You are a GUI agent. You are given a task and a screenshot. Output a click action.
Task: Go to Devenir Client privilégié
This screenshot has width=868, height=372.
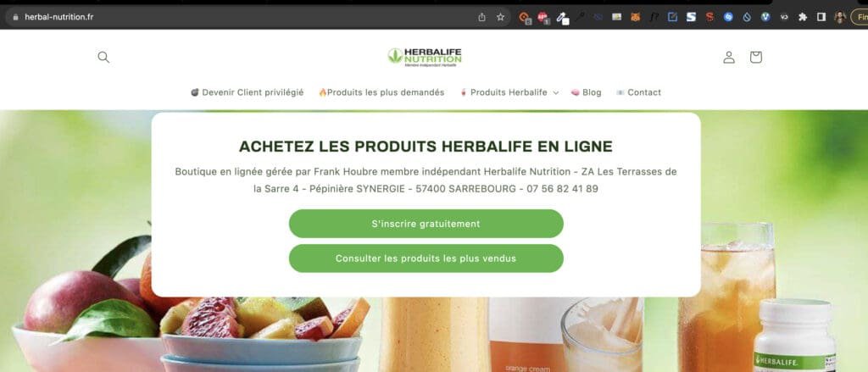[x=247, y=92]
